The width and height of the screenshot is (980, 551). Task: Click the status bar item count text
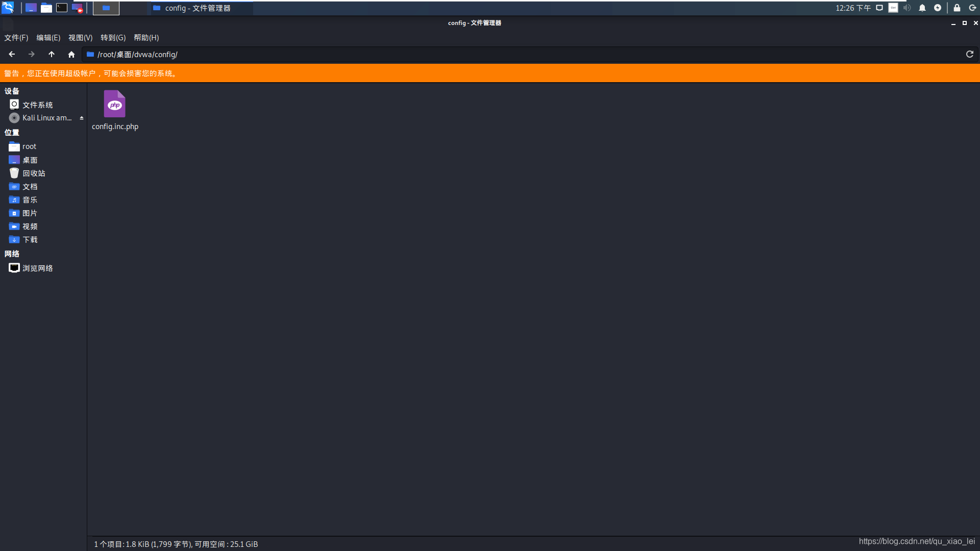pos(176,544)
